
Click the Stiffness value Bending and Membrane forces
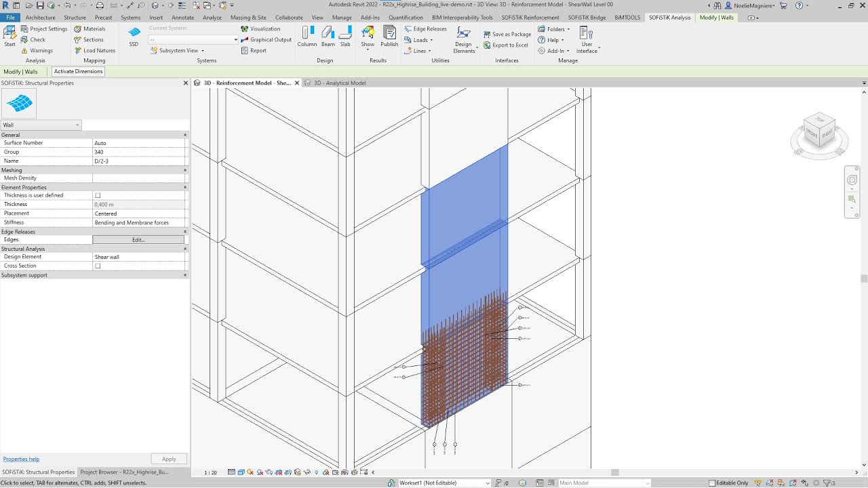tap(140, 222)
